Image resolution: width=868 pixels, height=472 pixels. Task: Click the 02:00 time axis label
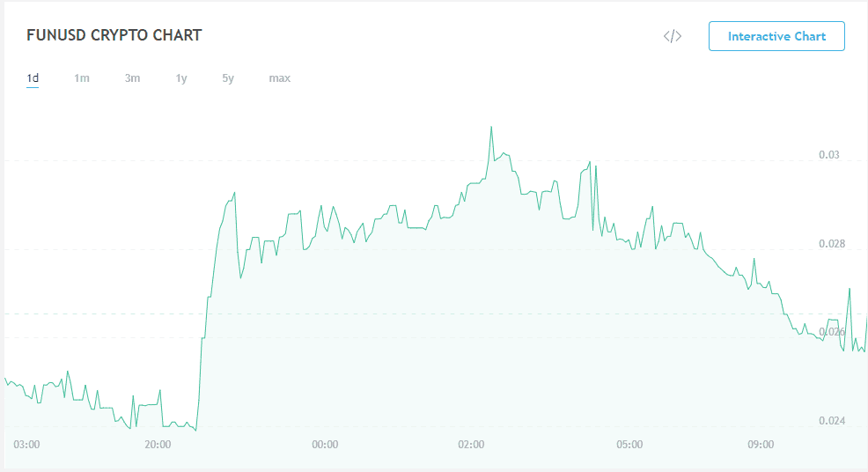click(471, 445)
